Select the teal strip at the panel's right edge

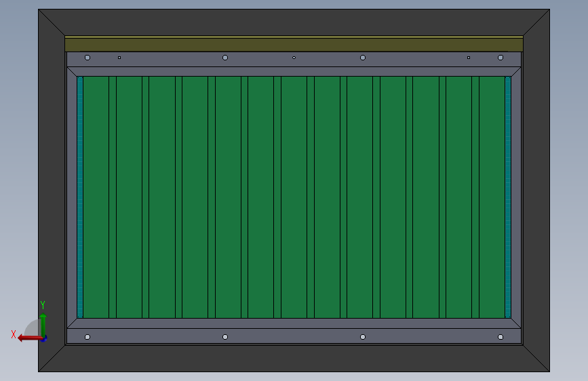pyautogui.click(x=508, y=197)
